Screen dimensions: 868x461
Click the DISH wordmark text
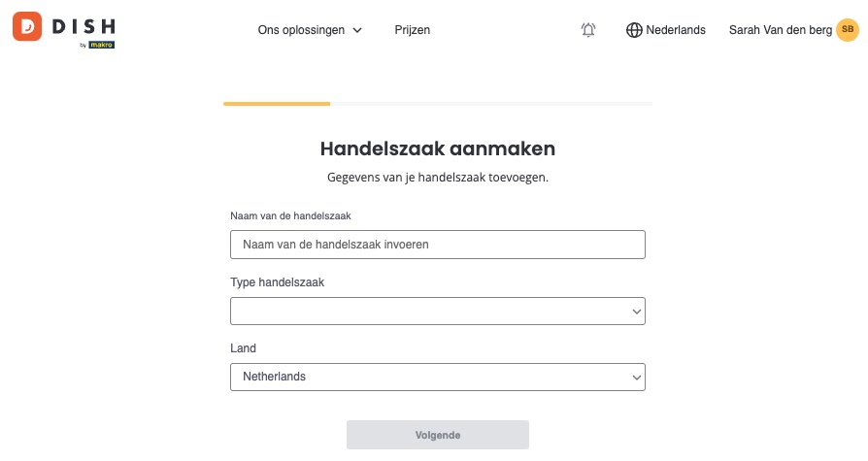[84, 26]
